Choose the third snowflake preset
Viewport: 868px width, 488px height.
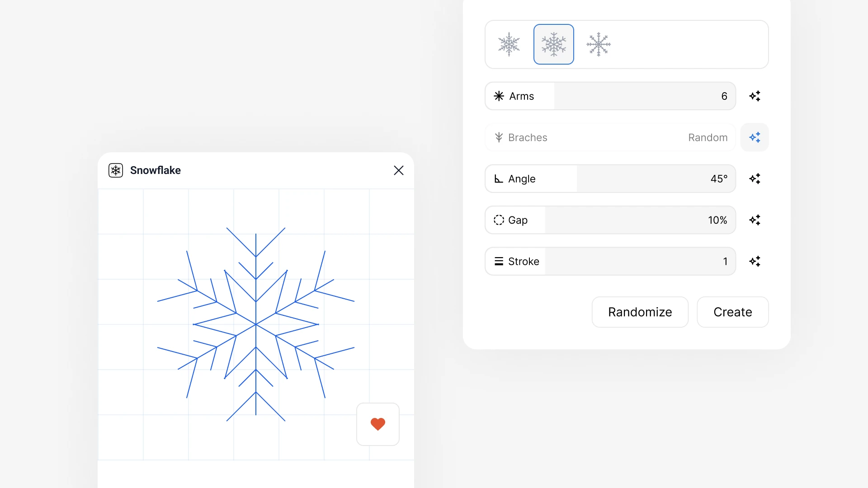(599, 44)
